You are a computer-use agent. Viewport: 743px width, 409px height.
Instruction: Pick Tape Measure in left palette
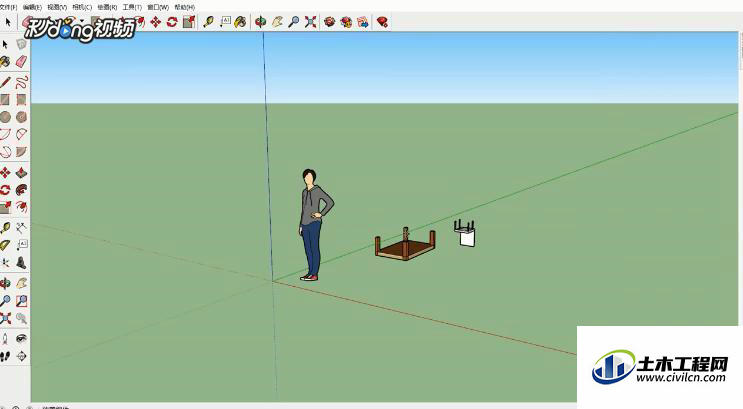tap(5, 228)
